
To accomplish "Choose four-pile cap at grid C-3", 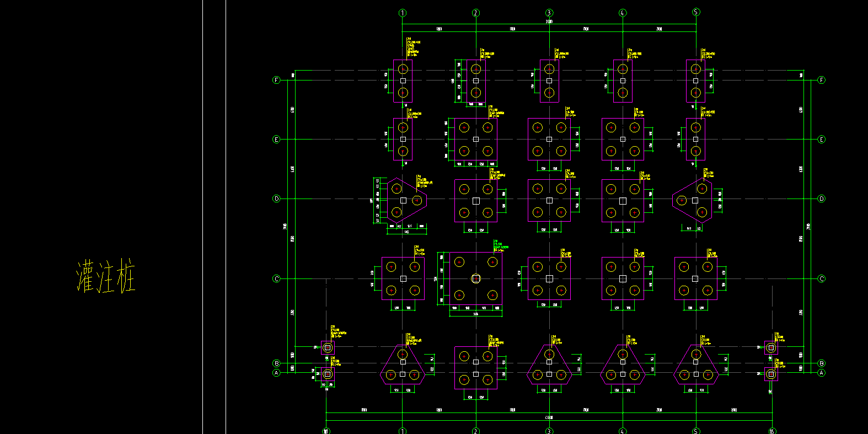I will [549, 278].
